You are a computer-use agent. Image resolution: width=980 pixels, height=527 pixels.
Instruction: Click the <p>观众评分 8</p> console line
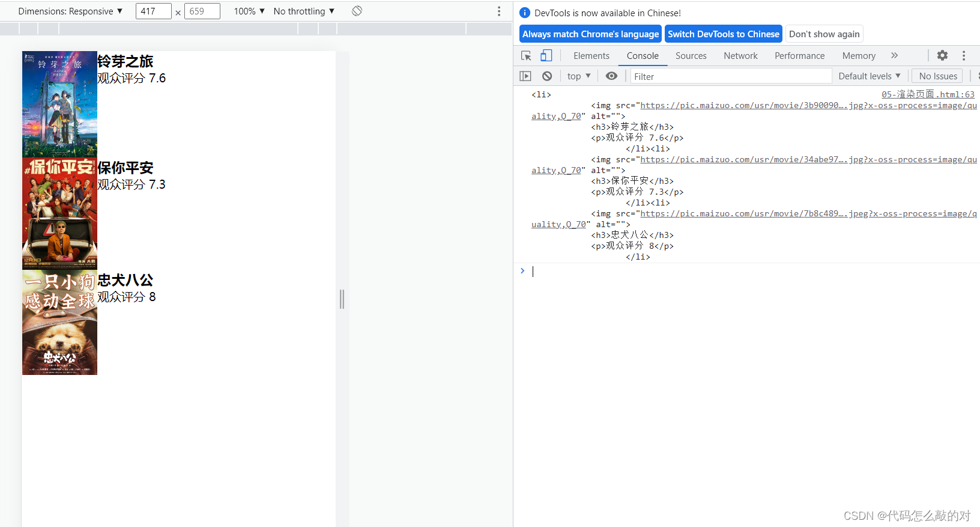[x=632, y=246]
